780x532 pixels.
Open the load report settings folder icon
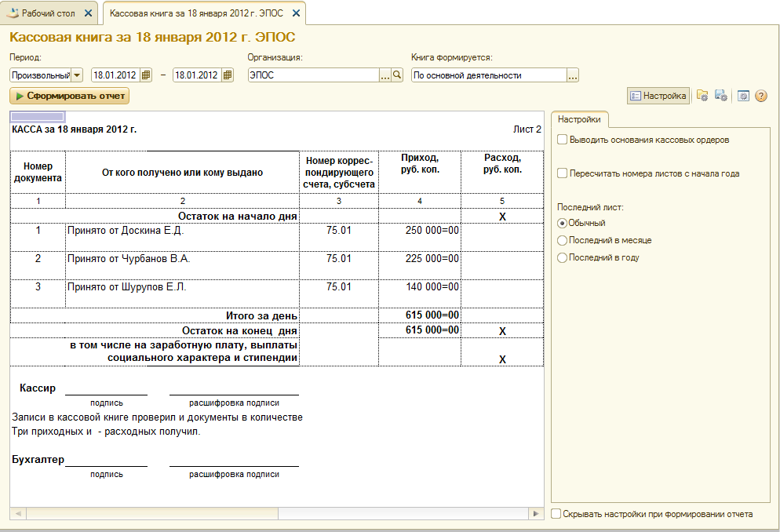(x=702, y=96)
